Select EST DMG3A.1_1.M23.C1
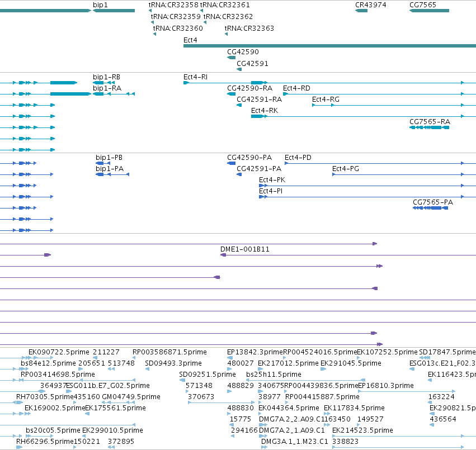476x450 pixels. click(295, 442)
